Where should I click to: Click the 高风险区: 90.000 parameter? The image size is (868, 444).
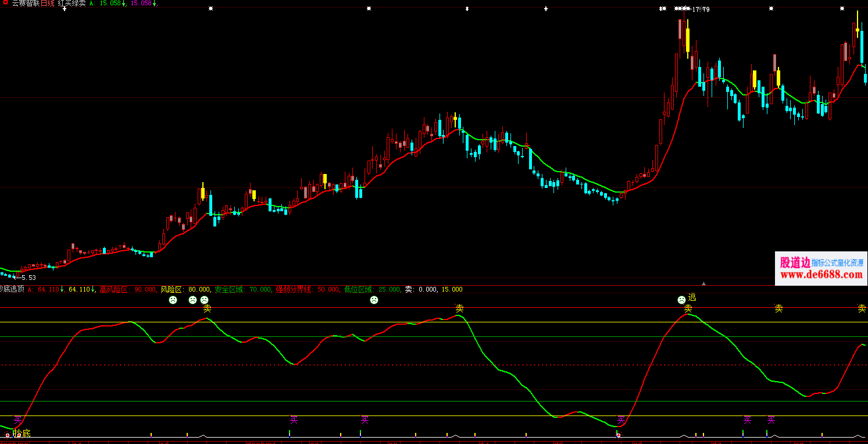128,289
